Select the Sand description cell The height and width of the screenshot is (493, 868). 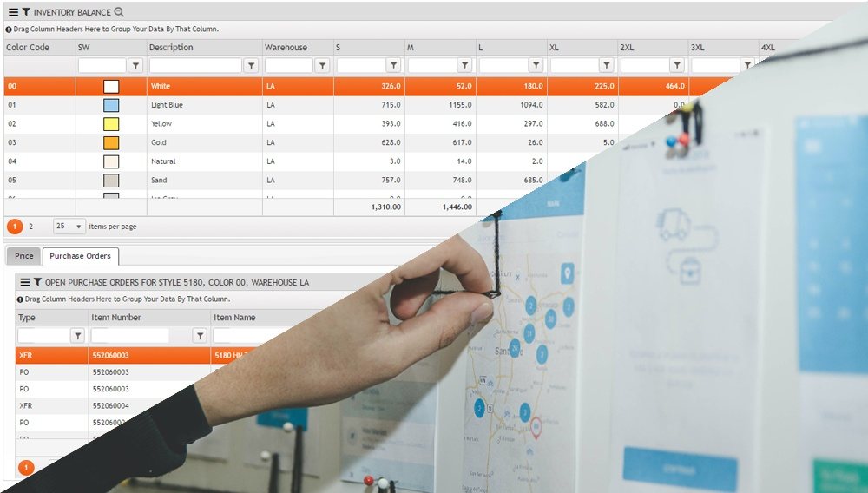pyautogui.click(x=204, y=181)
